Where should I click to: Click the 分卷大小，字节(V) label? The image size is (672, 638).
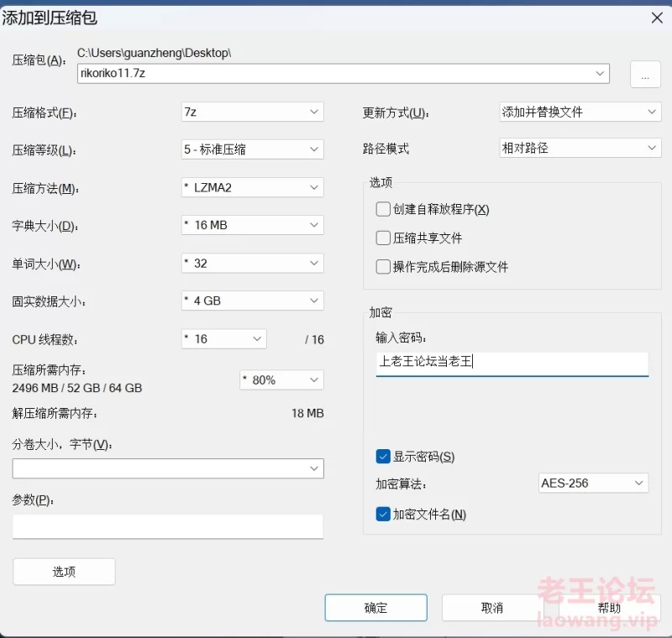point(62,444)
